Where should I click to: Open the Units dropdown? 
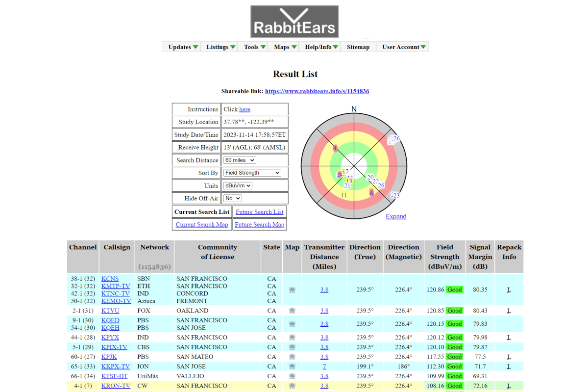pyautogui.click(x=238, y=186)
